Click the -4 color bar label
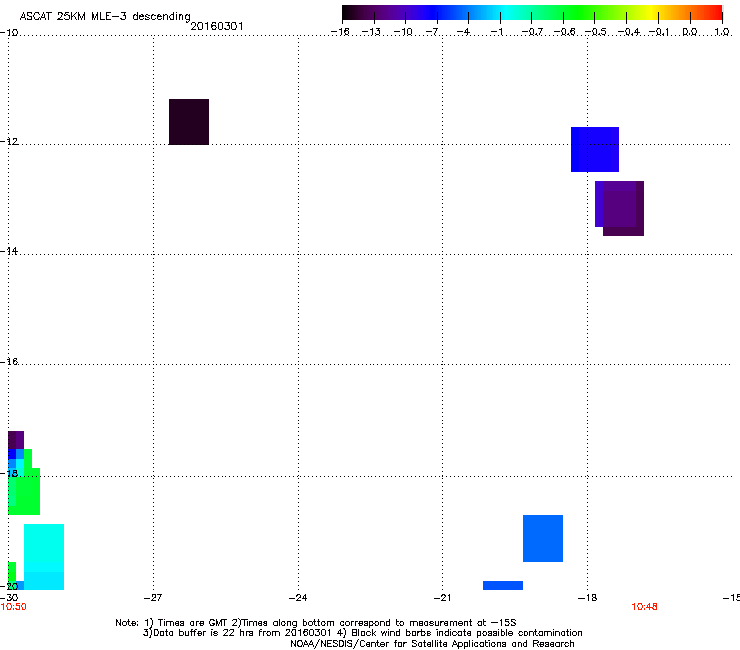 [x=463, y=32]
